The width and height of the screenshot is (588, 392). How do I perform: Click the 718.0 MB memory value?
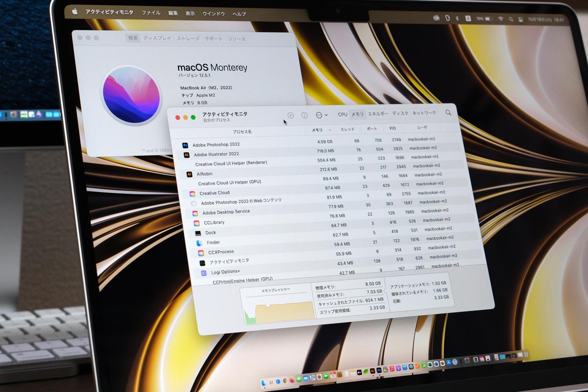[x=325, y=151]
